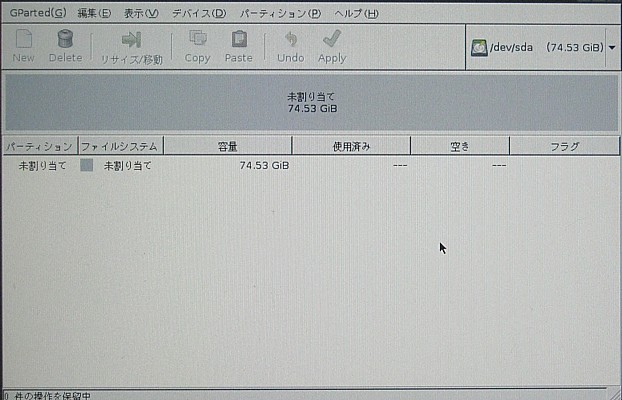
Task: Click the pending operations status bar text
Action: pyautogui.click(x=47, y=396)
